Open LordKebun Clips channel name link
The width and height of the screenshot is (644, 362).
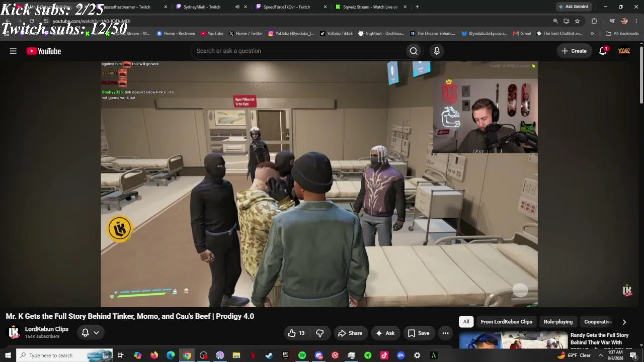point(47,329)
